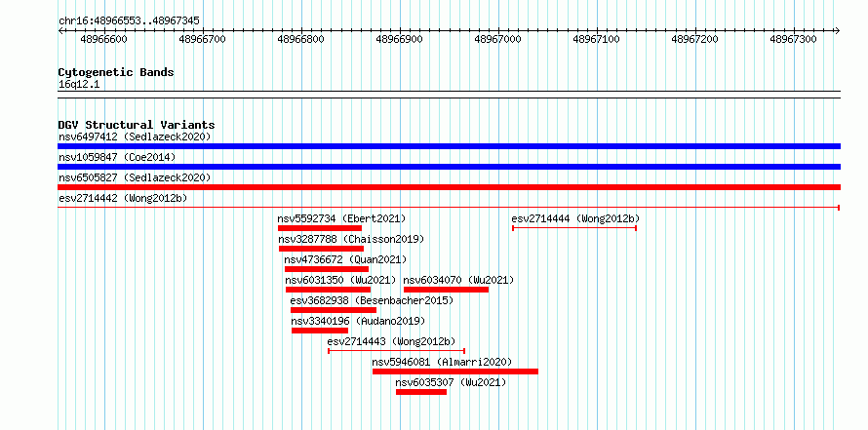
Task: Click the DGV Structural Variants track title
Action: [137, 125]
